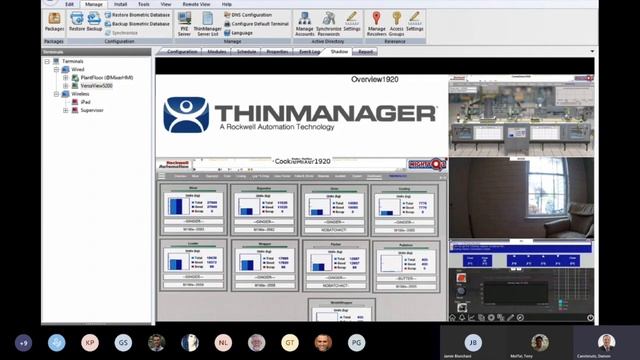Viewport: 640px width, 360px height.
Task: Click the trend chart icon in shadowed toolbar
Action: pyautogui.click(x=472, y=317)
